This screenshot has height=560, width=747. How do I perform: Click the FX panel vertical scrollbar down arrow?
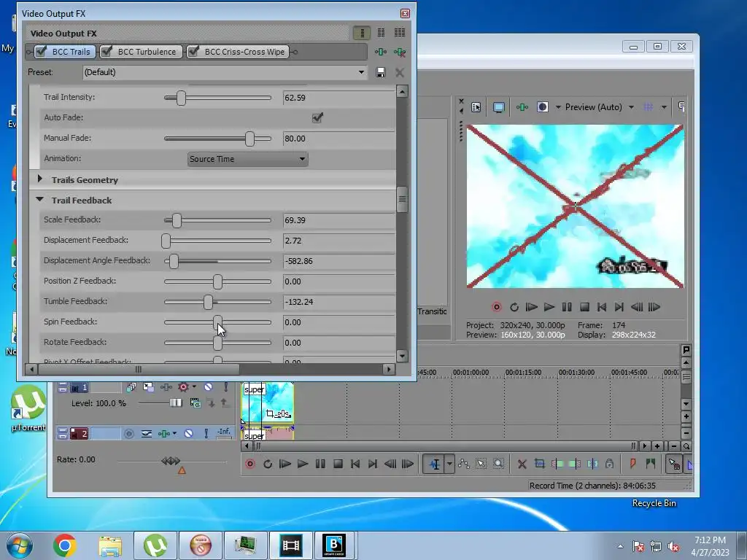pyautogui.click(x=402, y=356)
